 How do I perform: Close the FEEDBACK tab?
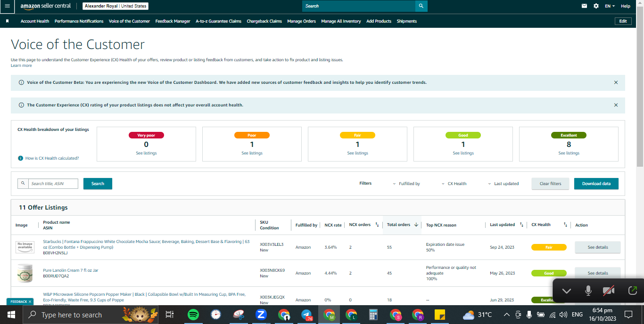pos(30,301)
